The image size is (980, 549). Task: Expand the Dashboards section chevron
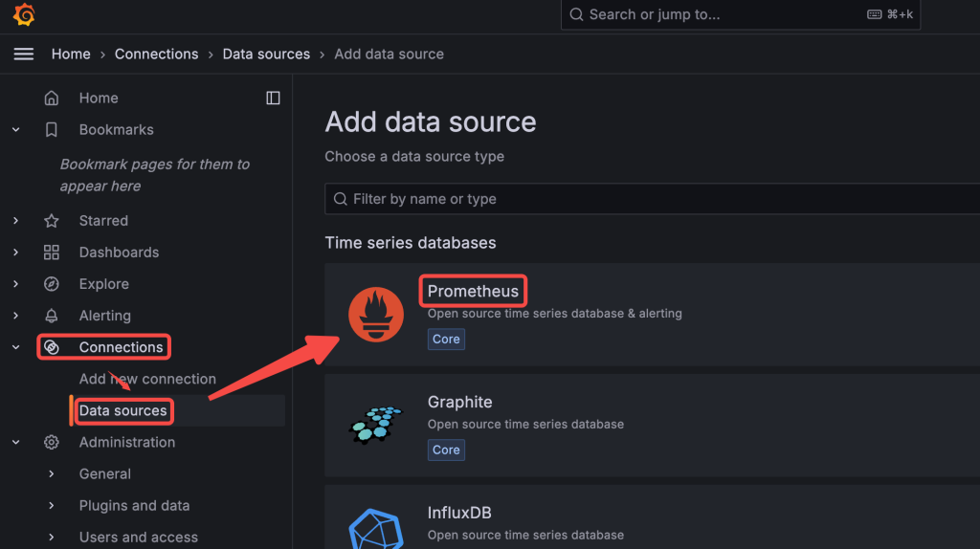tap(15, 253)
